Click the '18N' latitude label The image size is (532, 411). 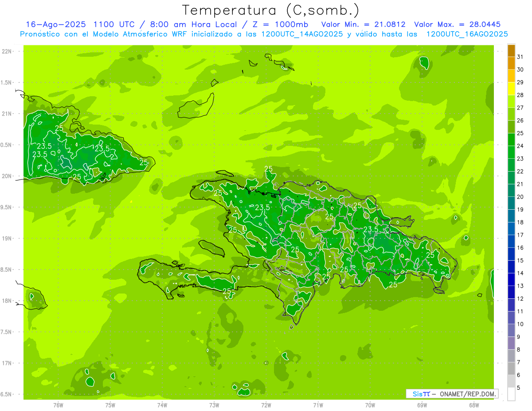click(x=7, y=301)
